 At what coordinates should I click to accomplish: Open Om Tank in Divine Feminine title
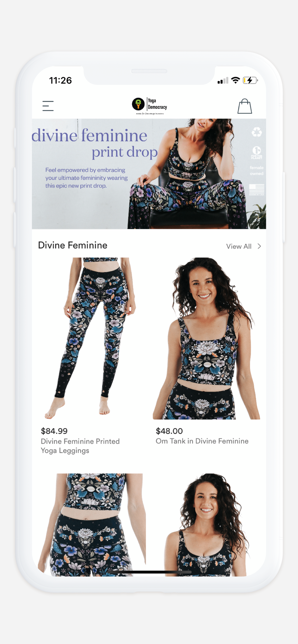(x=202, y=441)
